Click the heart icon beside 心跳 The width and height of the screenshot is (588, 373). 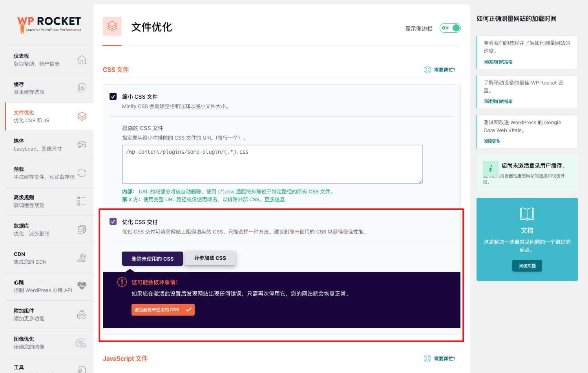(x=82, y=286)
